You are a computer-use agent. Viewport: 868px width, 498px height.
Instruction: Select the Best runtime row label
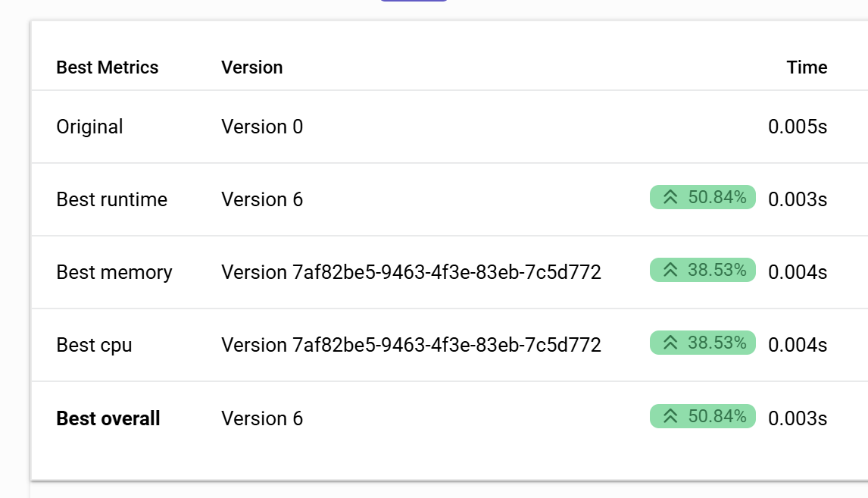pyautogui.click(x=112, y=199)
